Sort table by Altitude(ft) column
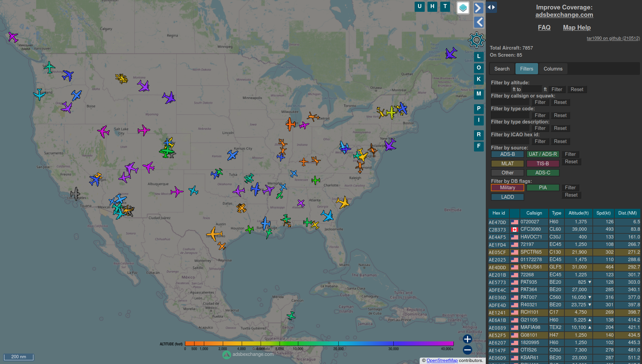 [578, 213]
